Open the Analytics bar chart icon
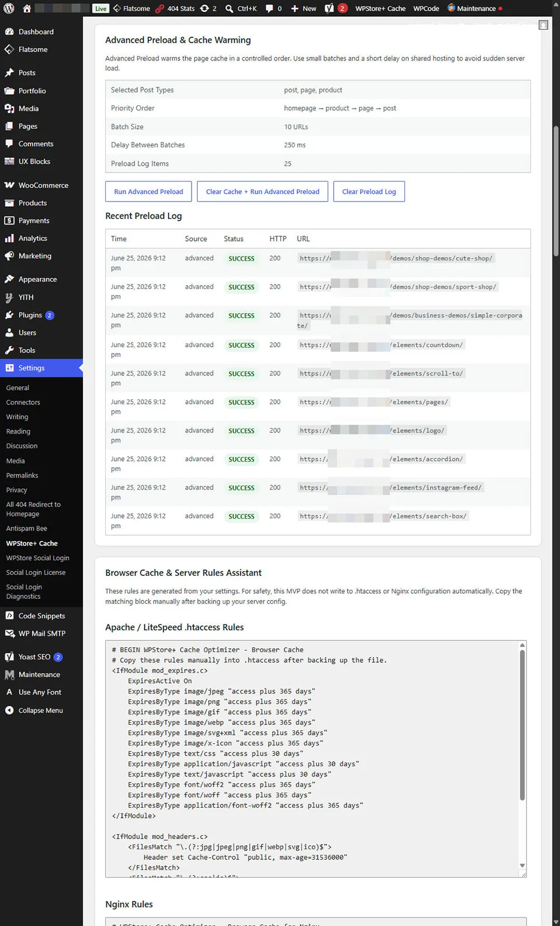Viewport: 560px width, 926px height. coord(9,238)
